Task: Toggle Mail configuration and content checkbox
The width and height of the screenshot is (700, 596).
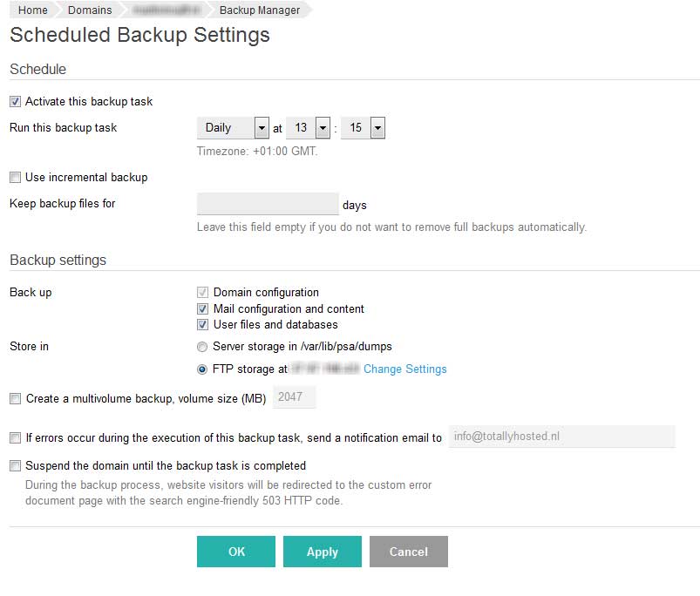Action: (x=203, y=309)
